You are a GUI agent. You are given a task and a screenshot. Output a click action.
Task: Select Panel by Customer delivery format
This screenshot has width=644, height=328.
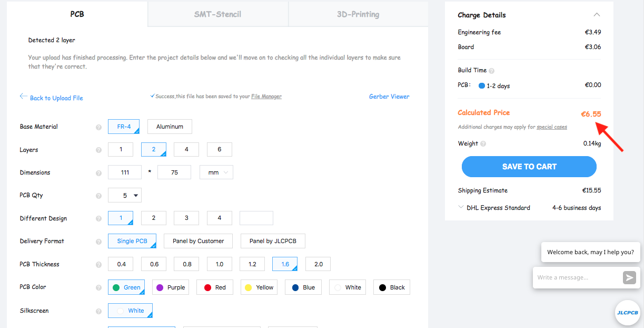pos(199,241)
